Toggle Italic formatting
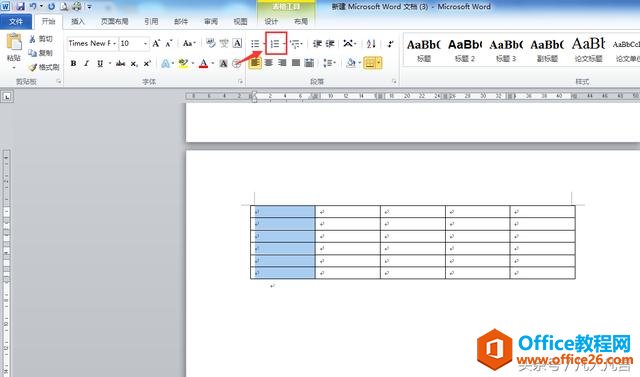 87,63
